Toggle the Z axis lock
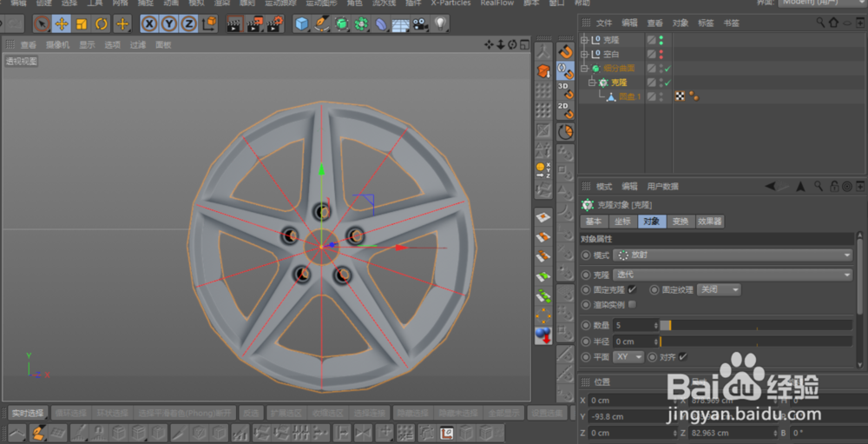The image size is (868, 444). tap(188, 23)
